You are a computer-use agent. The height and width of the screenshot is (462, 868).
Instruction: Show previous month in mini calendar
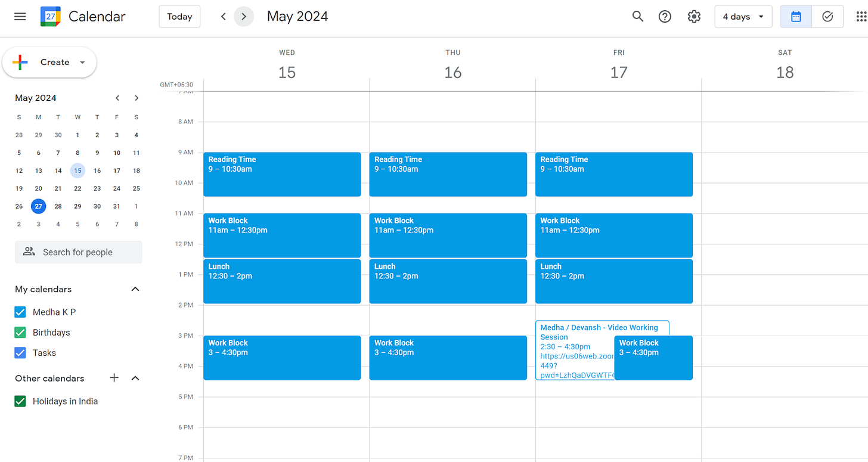[x=117, y=98]
